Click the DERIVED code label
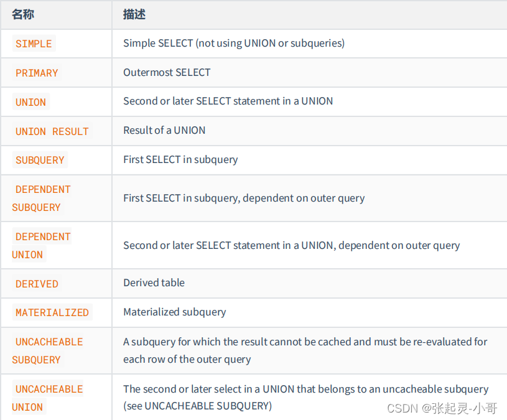Screen dimensions: 507x420 [37, 284]
